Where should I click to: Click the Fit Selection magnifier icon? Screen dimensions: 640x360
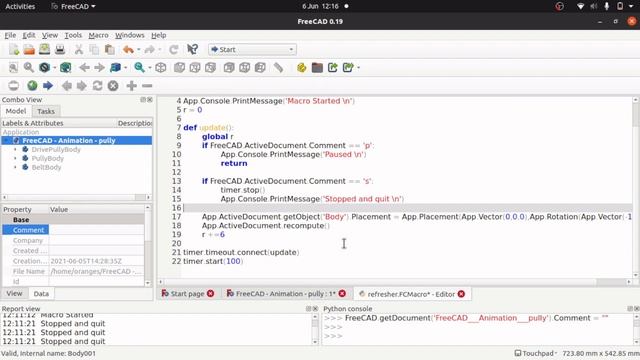click(x=29, y=67)
